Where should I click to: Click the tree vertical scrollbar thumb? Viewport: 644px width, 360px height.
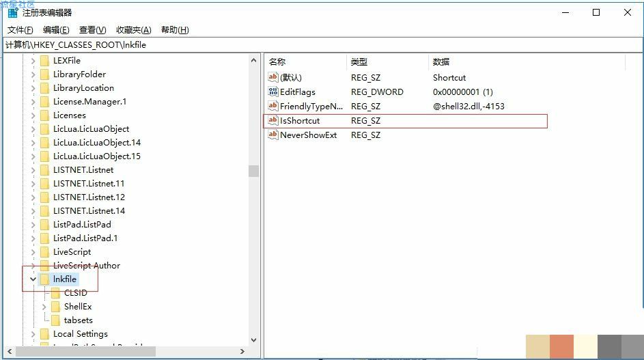pyautogui.click(x=254, y=171)
